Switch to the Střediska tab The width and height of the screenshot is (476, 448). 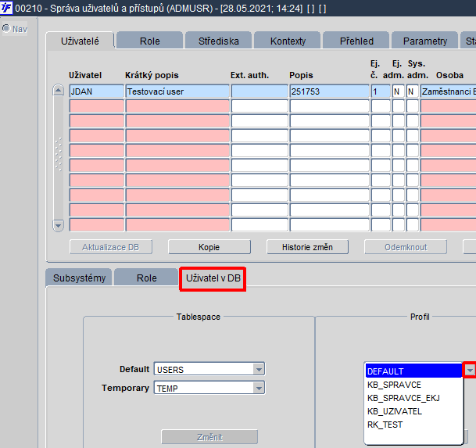click(x=220, y=41)
